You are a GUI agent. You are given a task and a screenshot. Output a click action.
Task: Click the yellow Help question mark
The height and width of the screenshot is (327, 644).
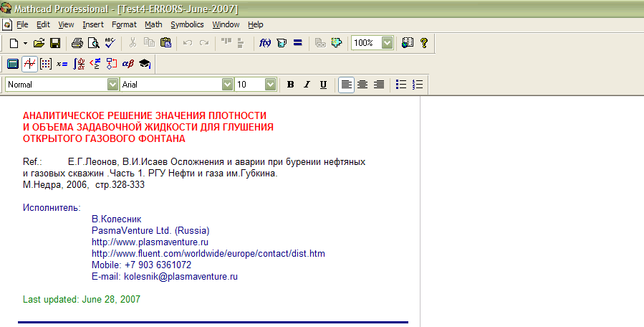(x=424, y=43)
